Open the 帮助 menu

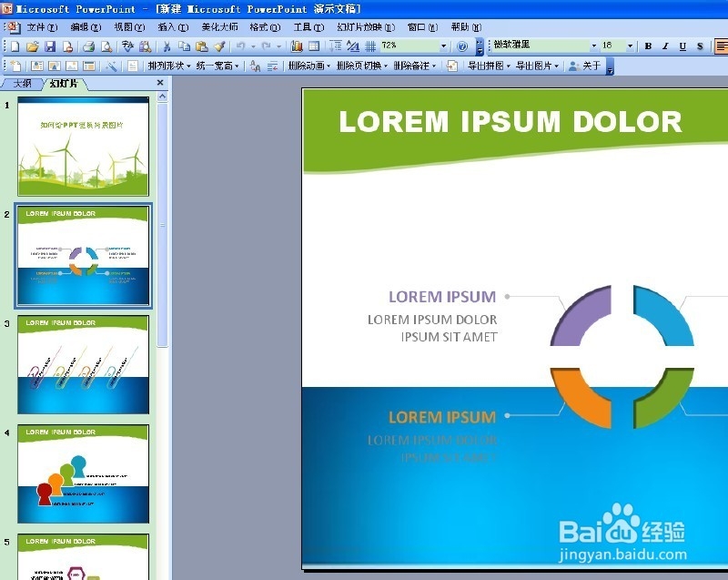pyautogui.click(x=466, y=27)
